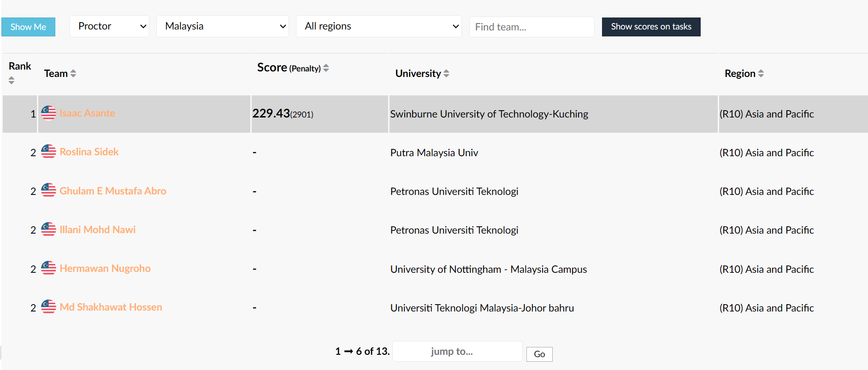The height and width of the screenshot is (370, 868).
Task: Click the University column header text
Action: coord(418,73)
